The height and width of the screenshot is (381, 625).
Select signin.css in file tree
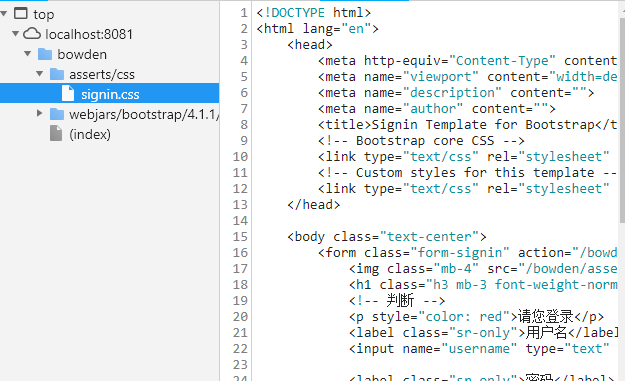point(110,94)
